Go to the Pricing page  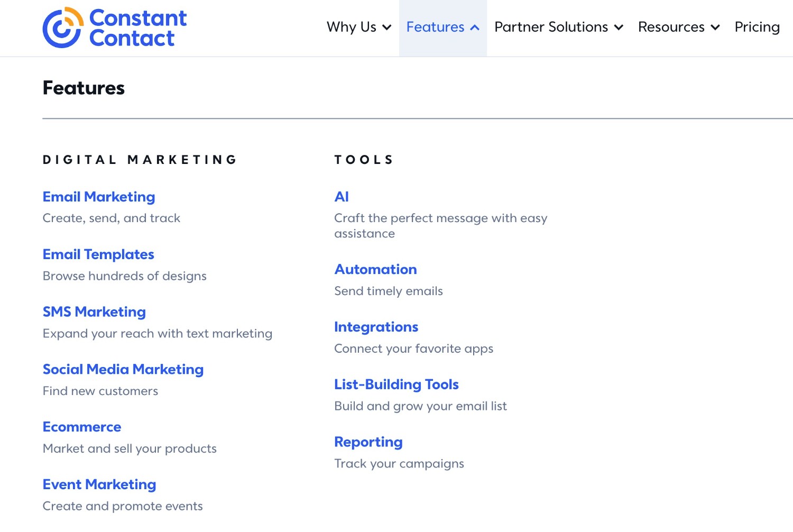click(x=757, y=27)
